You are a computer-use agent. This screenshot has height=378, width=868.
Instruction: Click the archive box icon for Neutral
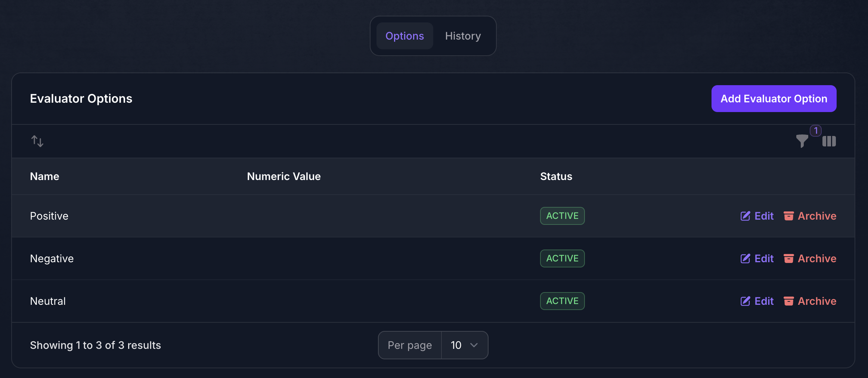[788, 301]
